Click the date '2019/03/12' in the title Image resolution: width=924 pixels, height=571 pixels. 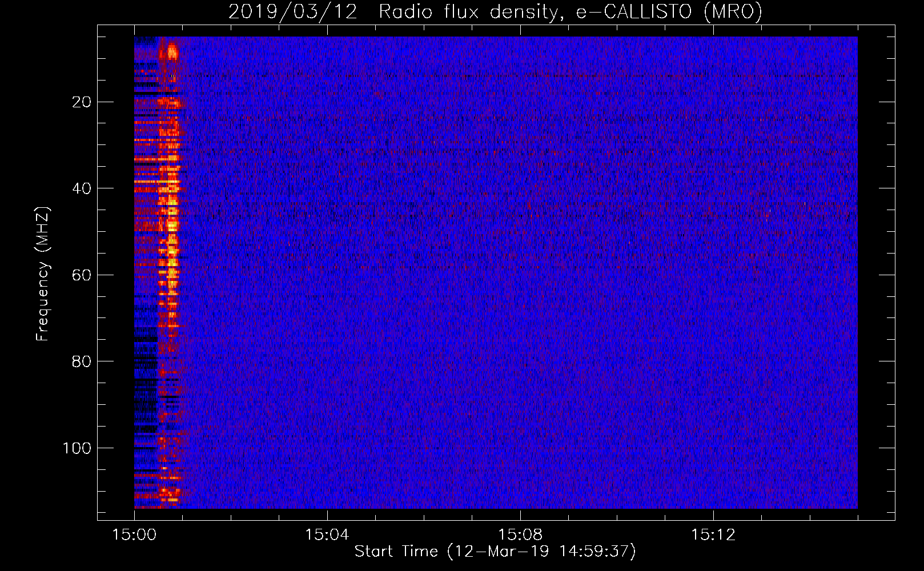point(292,11)
